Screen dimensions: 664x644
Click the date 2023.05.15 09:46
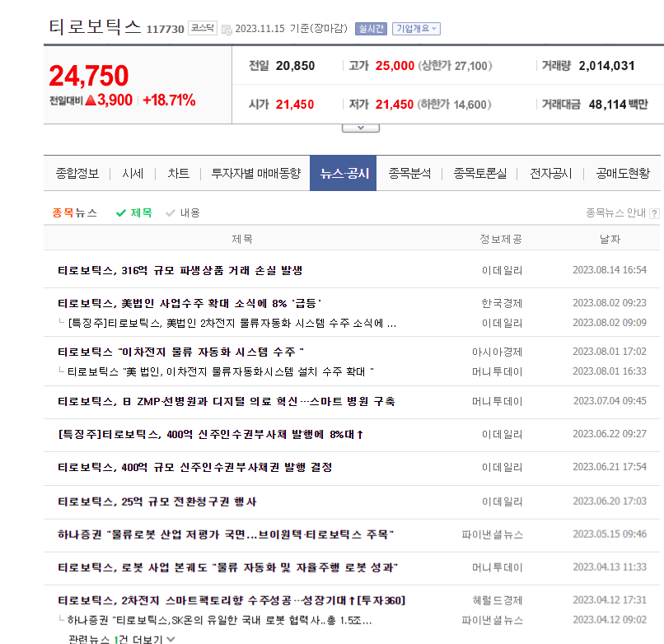610,534
